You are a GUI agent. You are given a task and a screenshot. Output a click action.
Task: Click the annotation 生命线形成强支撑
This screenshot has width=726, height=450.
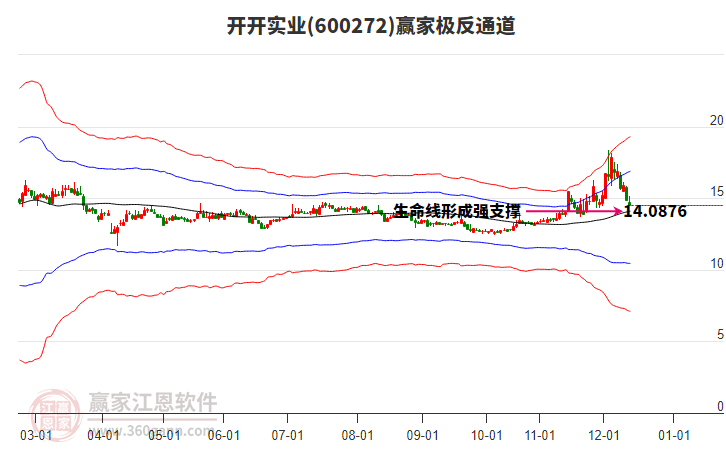pyautogui.click(x=457, y=211)
